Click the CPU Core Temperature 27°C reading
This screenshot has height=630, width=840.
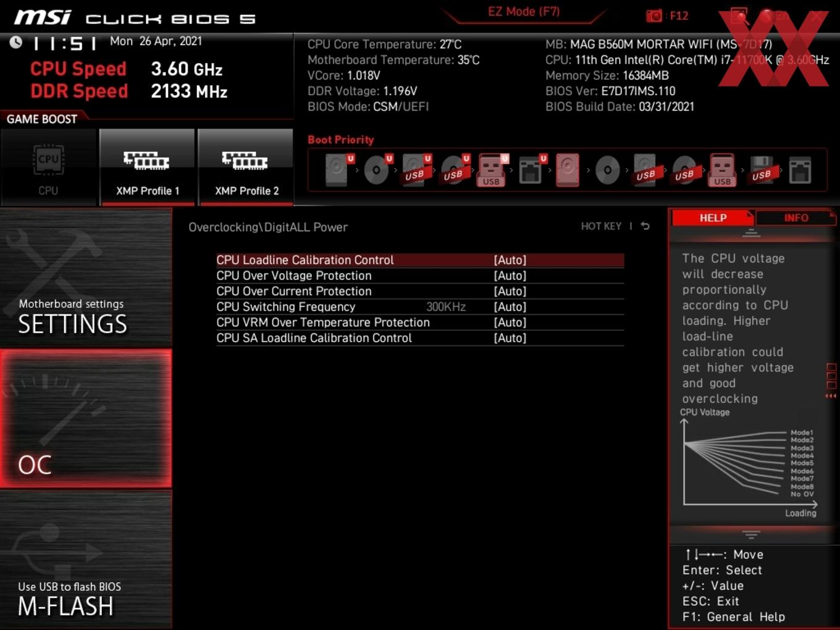(x=384, y=44)
